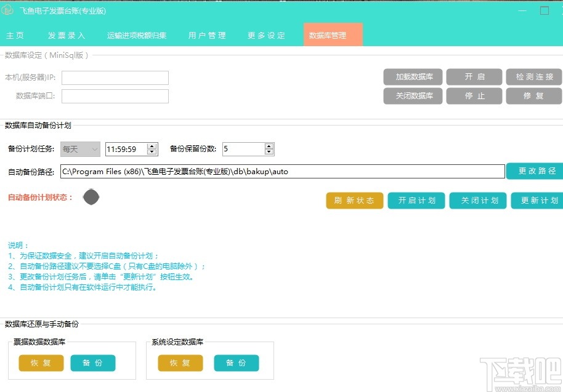Decrease 备份保留份数 with down arrow
The height and width of the screenshot is (392, 563).
269,152
